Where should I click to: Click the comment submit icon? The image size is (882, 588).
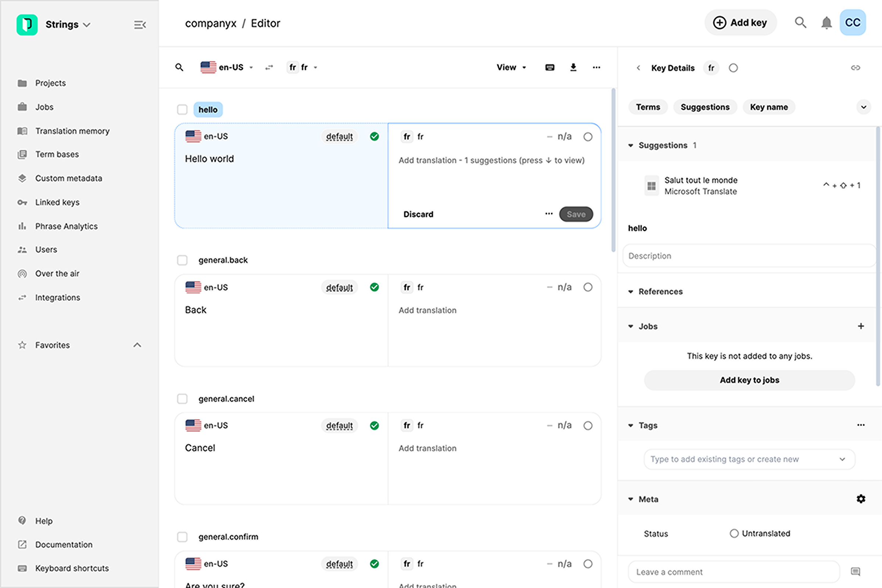click(x=856, y=571)
